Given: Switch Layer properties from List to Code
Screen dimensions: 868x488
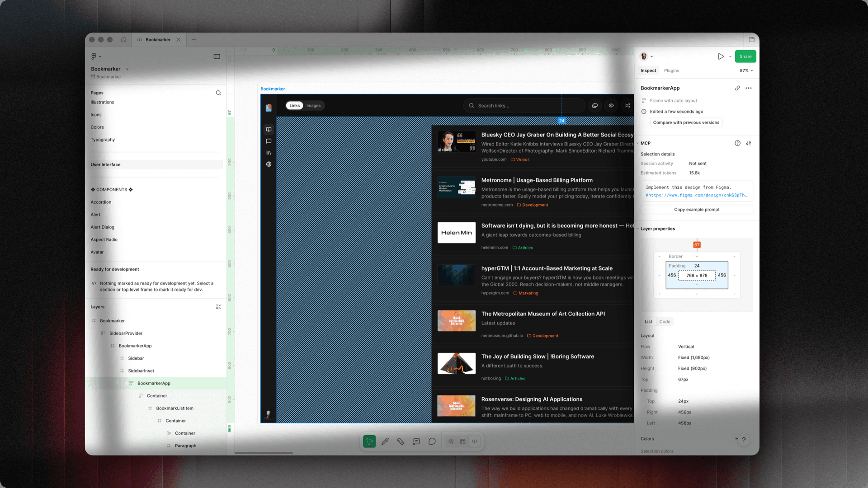Looking at the screenshot, I should [665, 321].
